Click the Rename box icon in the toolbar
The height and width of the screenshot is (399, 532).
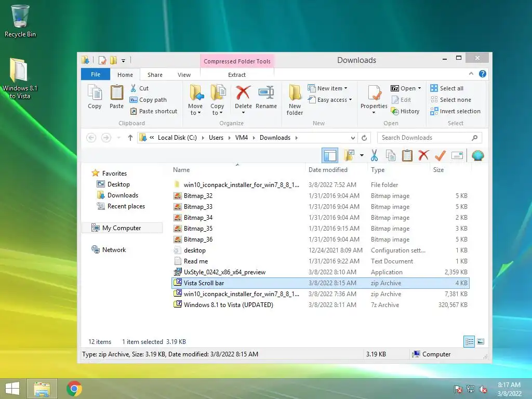(457, 155)
